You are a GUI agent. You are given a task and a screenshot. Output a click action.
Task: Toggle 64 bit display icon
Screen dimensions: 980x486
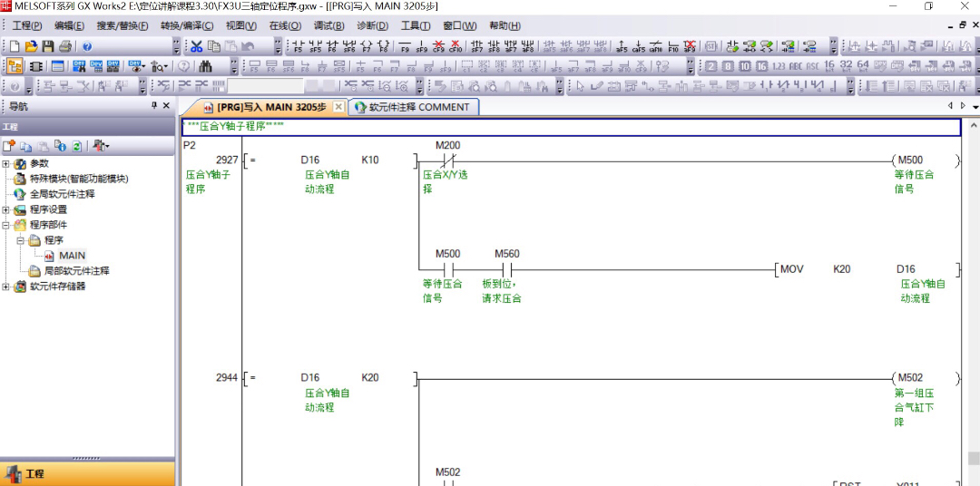click(863, 66)
